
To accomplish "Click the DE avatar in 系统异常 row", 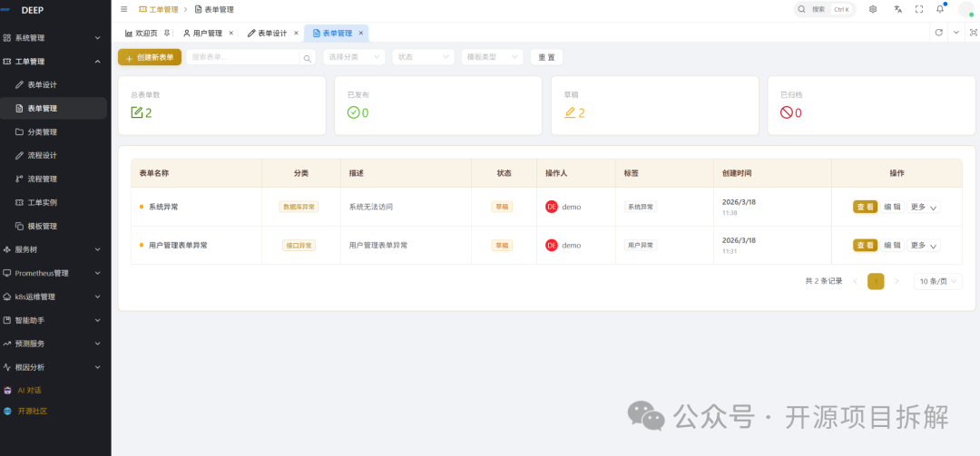I will tap(552, 207).
